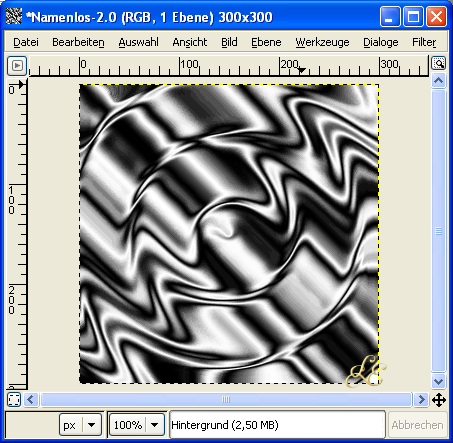453x443 pixels.
Task: Click the GIMP window title icon
Action: coord(14,16)
